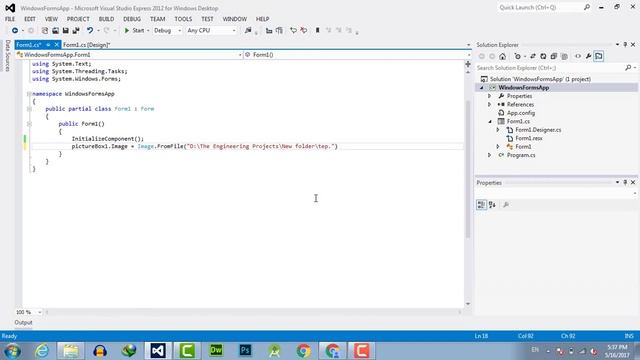
Task: Start debugging with the green Start button
Action: (x=134, y=31)
